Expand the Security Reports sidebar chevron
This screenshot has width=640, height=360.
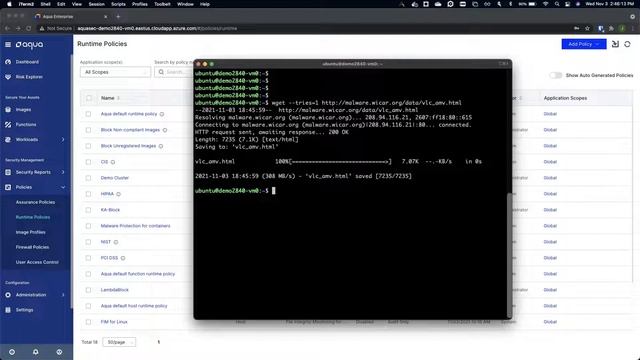click(x=63, y=172)
